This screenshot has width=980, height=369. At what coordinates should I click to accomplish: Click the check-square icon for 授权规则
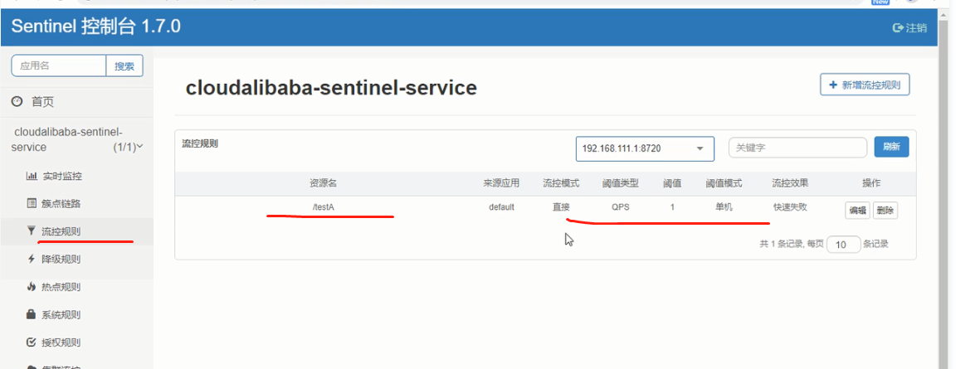tap(32, 342)
